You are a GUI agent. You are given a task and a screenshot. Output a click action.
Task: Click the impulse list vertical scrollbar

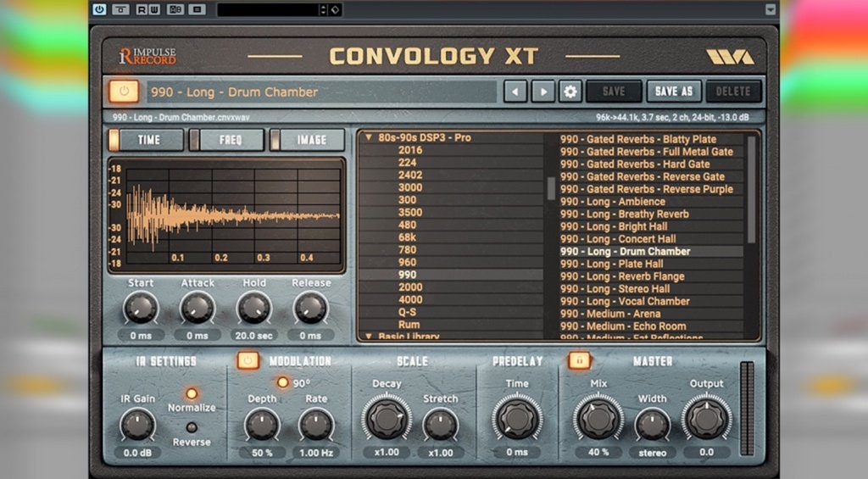[x=751, y=188]
